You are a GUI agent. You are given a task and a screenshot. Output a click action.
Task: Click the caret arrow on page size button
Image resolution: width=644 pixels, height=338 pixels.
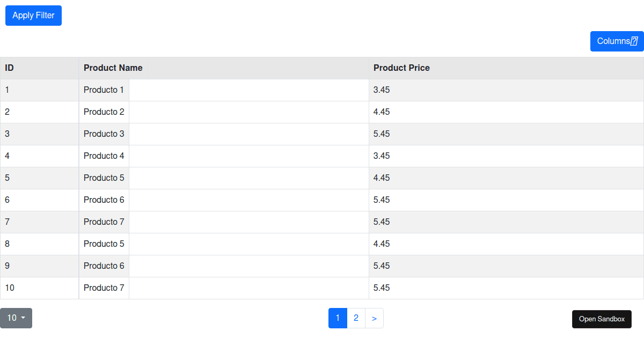pyautogui.click(x=24, y=318)
